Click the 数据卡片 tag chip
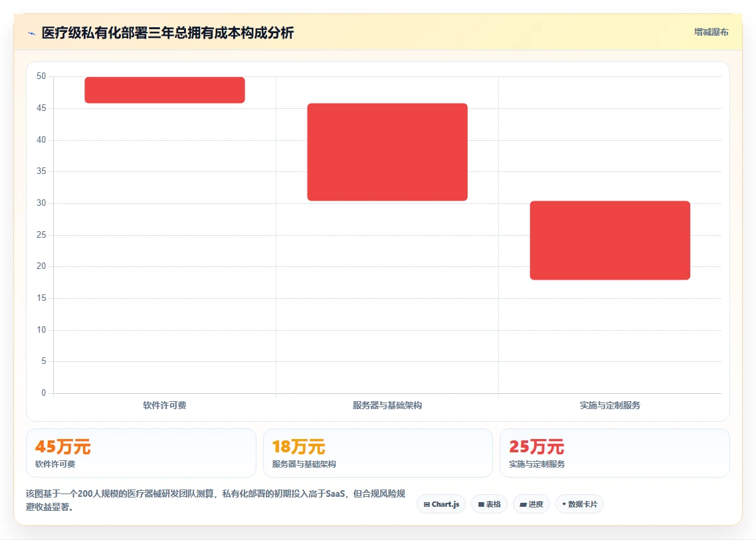Image resolution: width=756 pixels, height=540 pixels. 579,504
